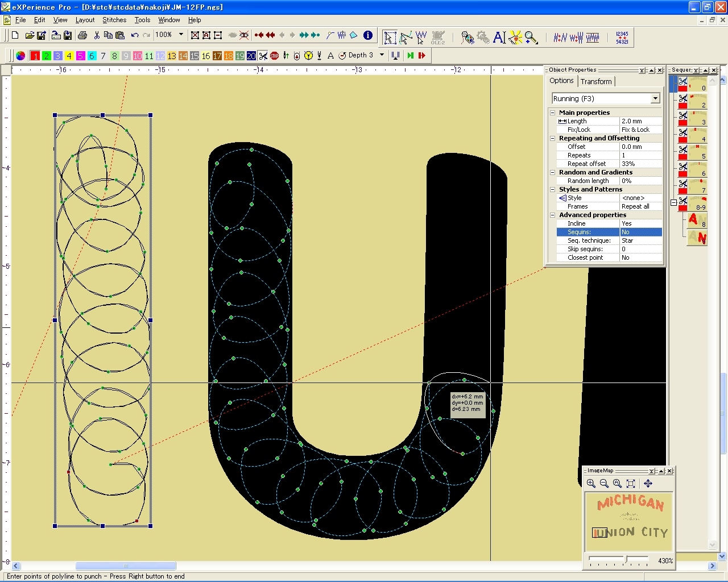The image size is (728, 582).
Task: Open the Layout menu
Action: [x=85, y=20]
